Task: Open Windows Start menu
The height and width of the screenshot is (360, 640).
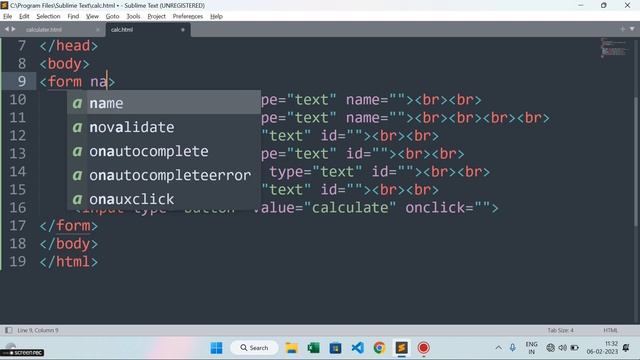Action: coord(216,348)
